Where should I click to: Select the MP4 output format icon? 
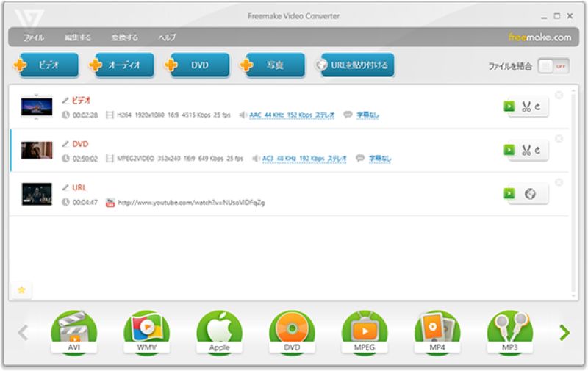(x=437, y=331)
